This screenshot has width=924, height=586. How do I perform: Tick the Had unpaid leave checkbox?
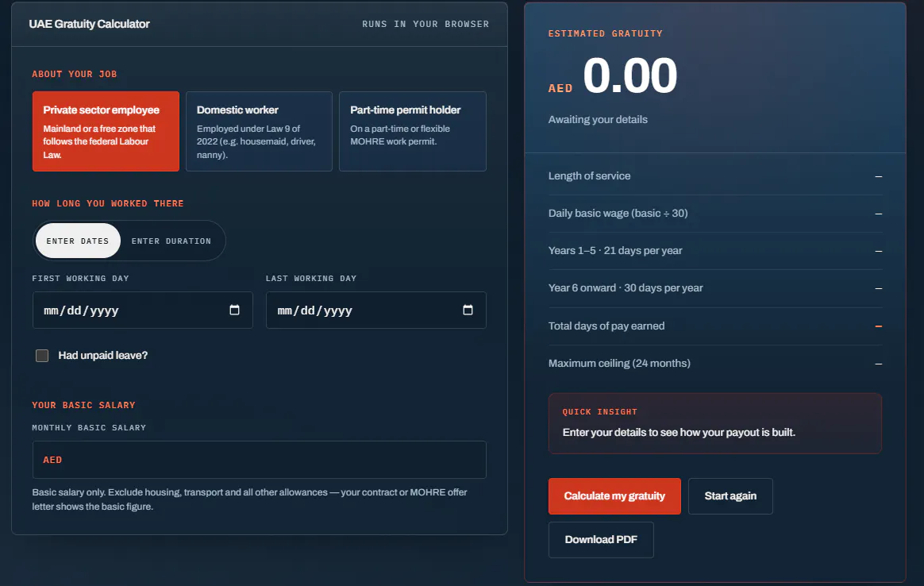tap(42, 356)
